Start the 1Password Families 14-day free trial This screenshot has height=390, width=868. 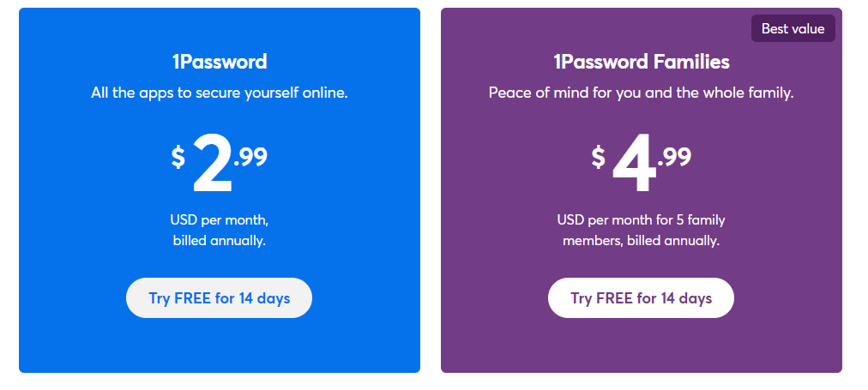[x=641, y=297]
